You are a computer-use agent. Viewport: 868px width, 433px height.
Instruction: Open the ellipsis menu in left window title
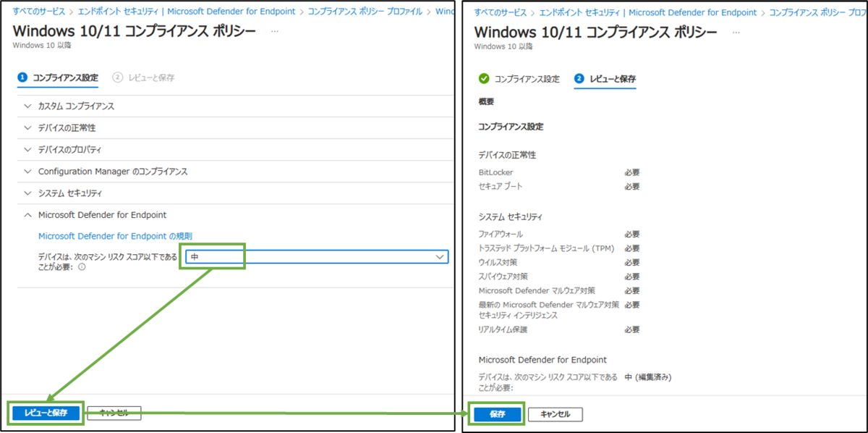click(x=275, y=32)
